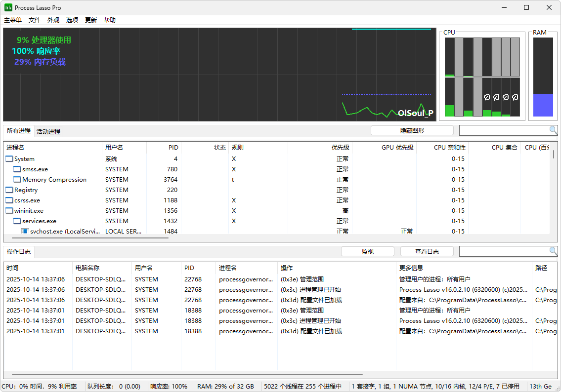This screenshot has width=561, height=392.
Task: Enable the checkbox next to Registry
Action: click(8, 190)
